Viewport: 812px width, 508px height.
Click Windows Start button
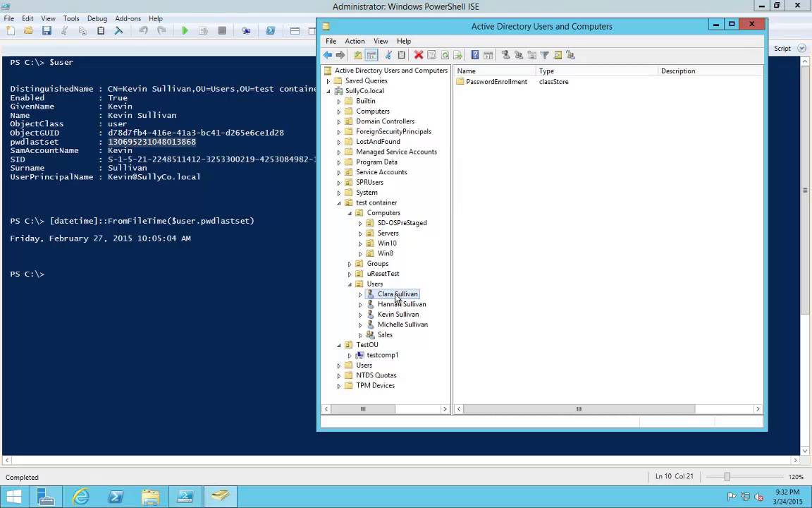(x=14, y=497)
